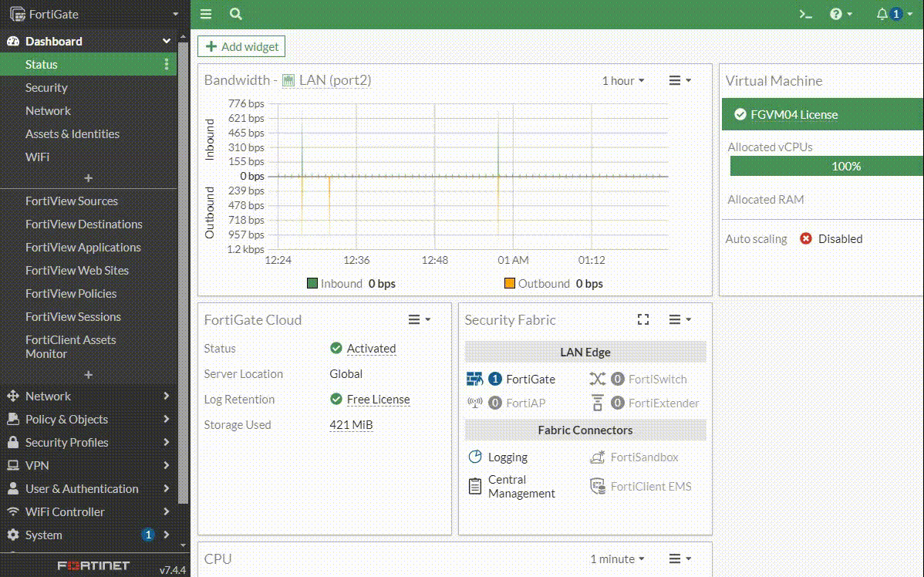Click the v7.4.4 version label
The height and width of the screenshot is (577, 924).
[173, 570]
